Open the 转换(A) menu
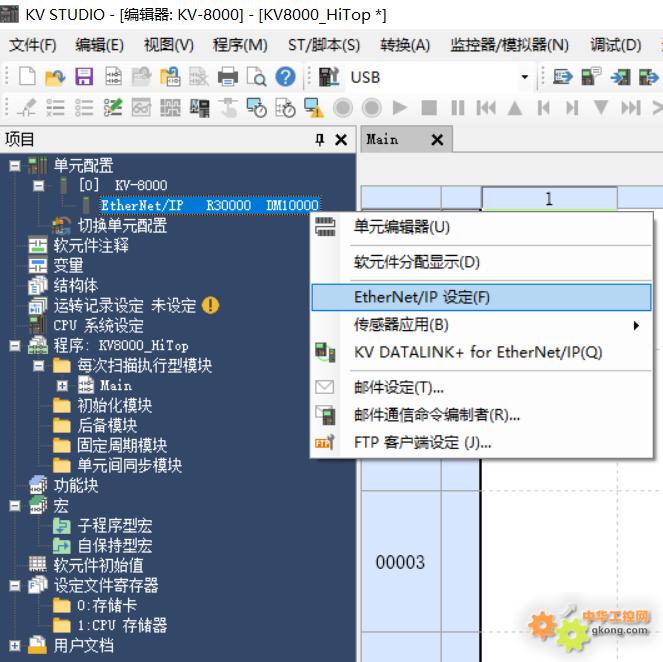 coord(405,44)
